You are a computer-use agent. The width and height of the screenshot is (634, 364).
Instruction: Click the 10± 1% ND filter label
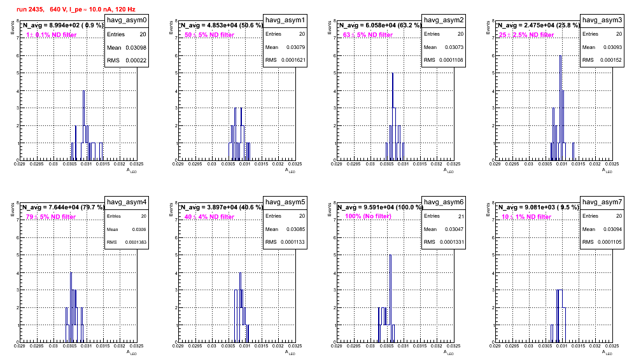pyautogui.click(x=526, y=217)
